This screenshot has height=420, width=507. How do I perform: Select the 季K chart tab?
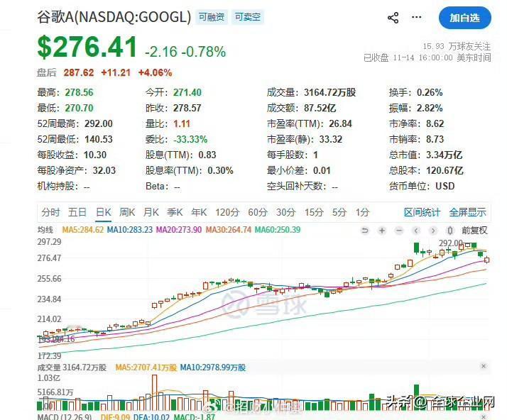pyautogui.click(x=175, y=212)
